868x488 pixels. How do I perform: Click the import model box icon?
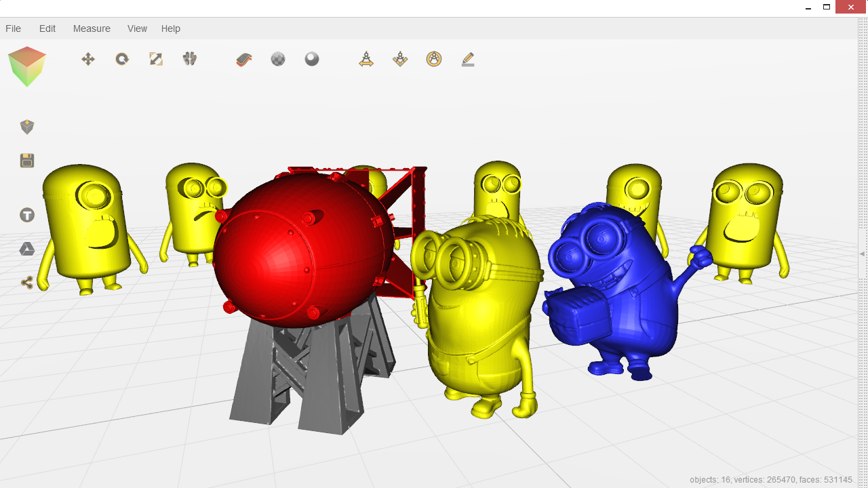tap(27, 127)
